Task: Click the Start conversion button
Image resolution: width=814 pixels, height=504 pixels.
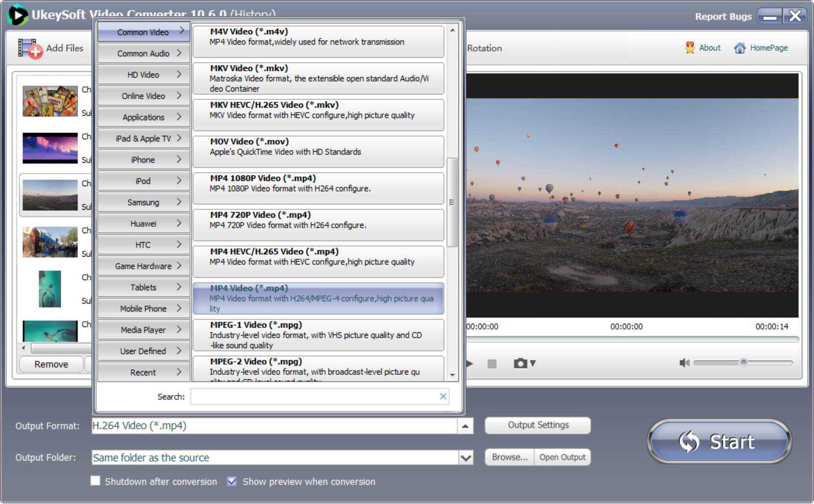Action: tap(719, 441)
